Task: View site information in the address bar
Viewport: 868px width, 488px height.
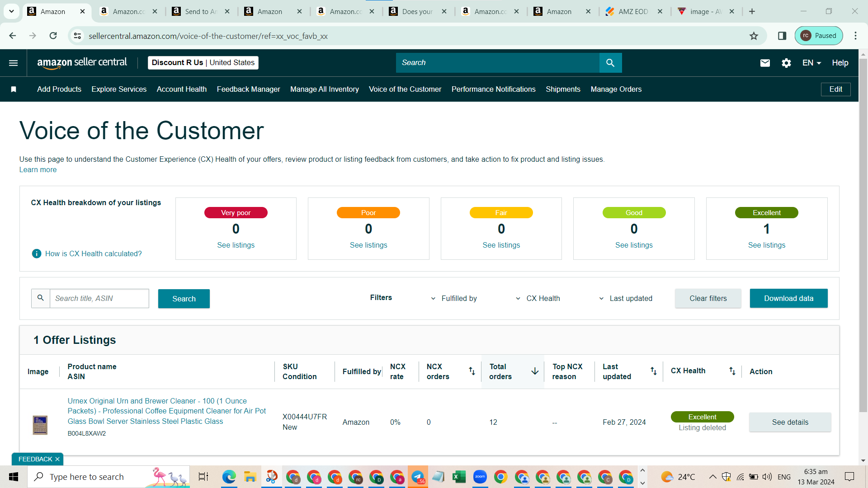Action: coord(78,36)
